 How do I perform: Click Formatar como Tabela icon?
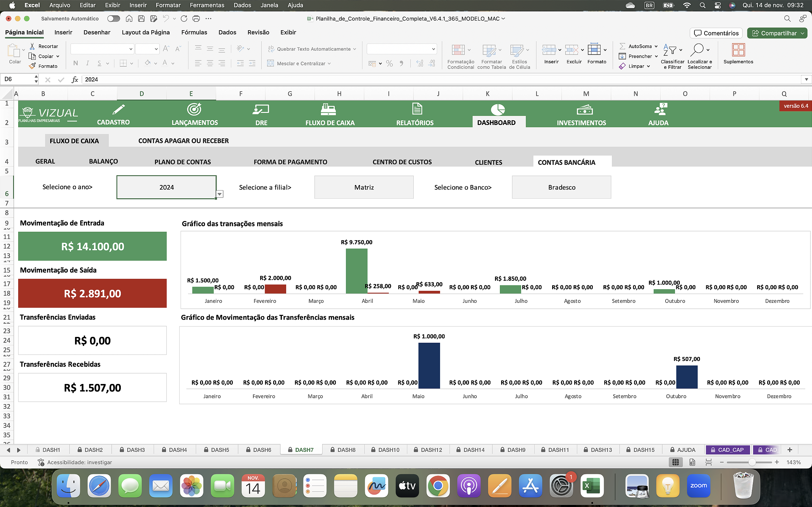(x=489, y=50)
